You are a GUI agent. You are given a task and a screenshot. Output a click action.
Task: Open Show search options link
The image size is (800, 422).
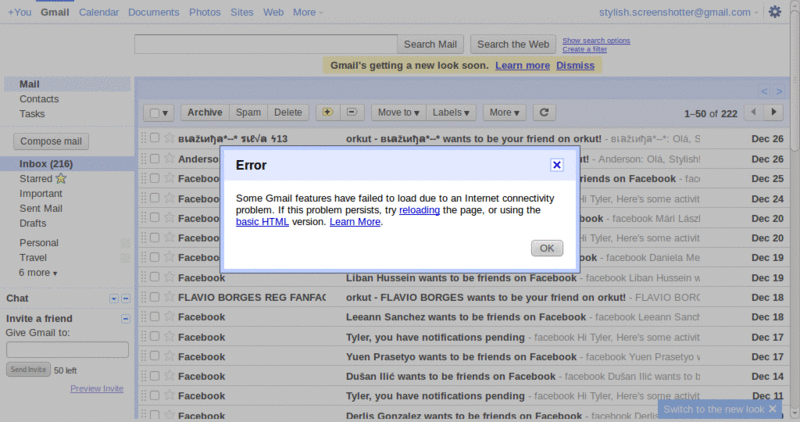[596, 40]
